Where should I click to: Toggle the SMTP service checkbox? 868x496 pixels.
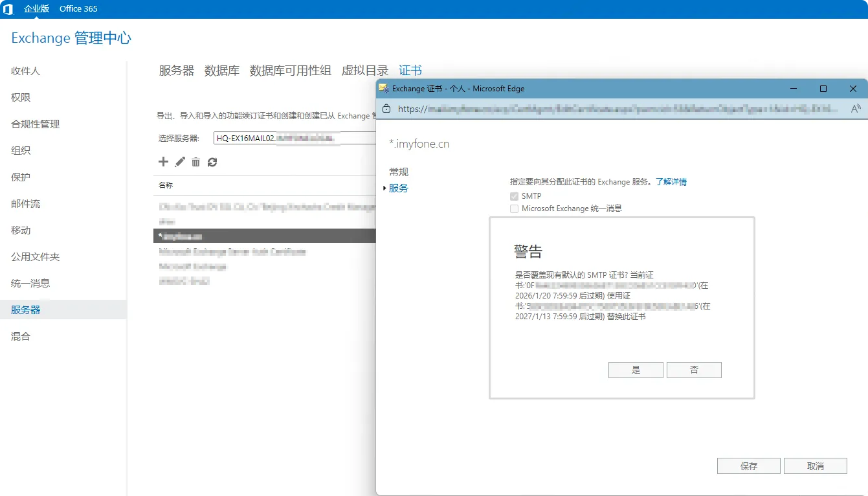point(514,196)
